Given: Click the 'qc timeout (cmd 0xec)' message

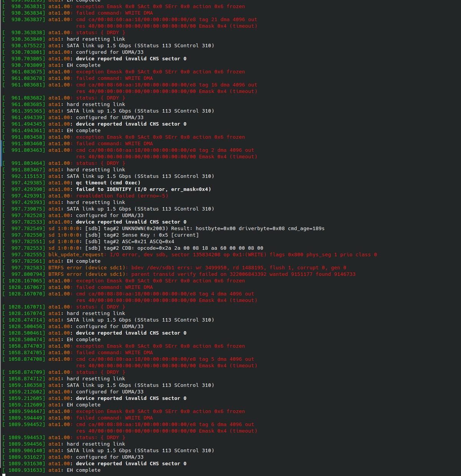Looking at the screenshot, I should pos(108,183).
